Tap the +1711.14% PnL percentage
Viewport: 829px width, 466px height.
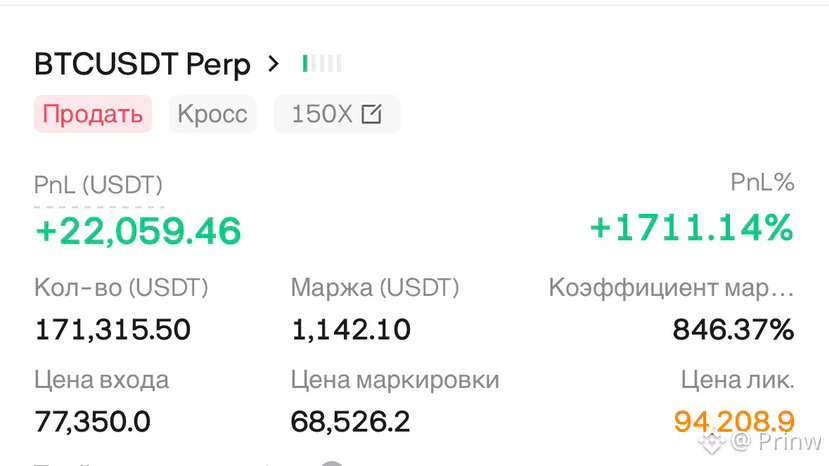coord(692,228)
